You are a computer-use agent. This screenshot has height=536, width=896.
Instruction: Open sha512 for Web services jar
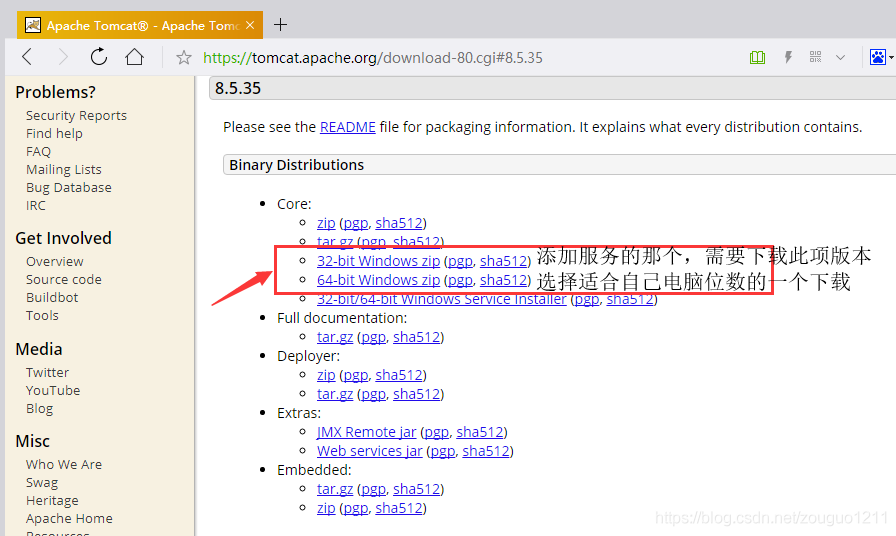[x=486, y=451]
